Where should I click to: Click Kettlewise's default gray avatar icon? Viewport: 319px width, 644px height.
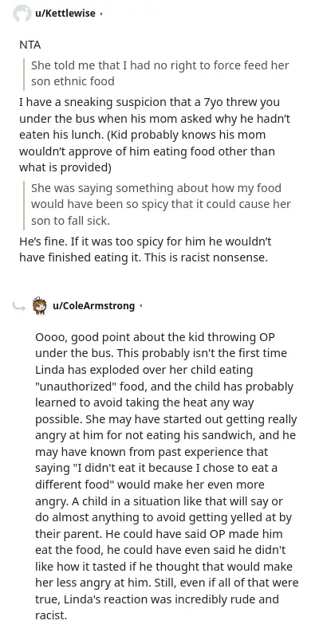pyautogui.click(x=22, y=14)
